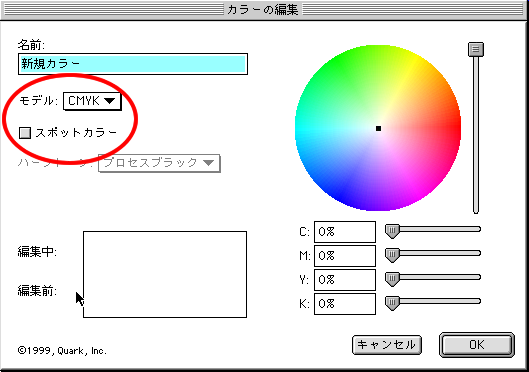Click the Y yellow slider handle
This screenshot has width=529, height=372.
pos(392,279)
